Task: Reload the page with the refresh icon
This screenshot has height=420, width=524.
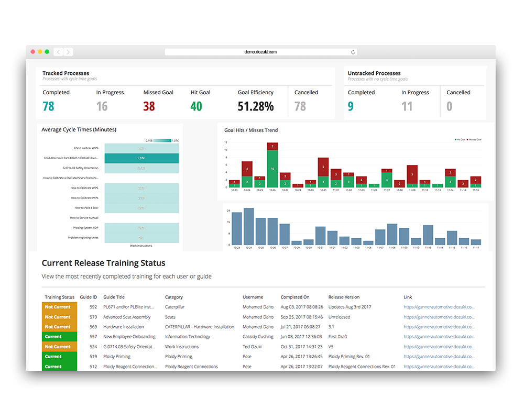Action: 353,52
